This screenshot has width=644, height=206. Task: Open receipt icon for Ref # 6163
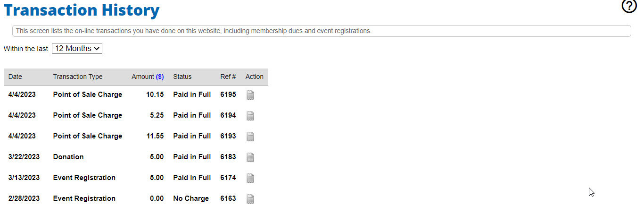(250, 199)
